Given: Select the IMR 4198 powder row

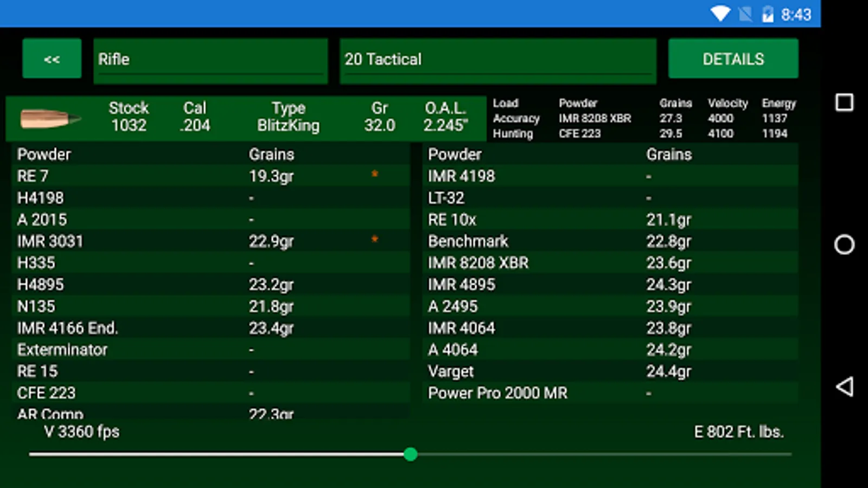Looking at the screenshot, I should tap(610, 176).
